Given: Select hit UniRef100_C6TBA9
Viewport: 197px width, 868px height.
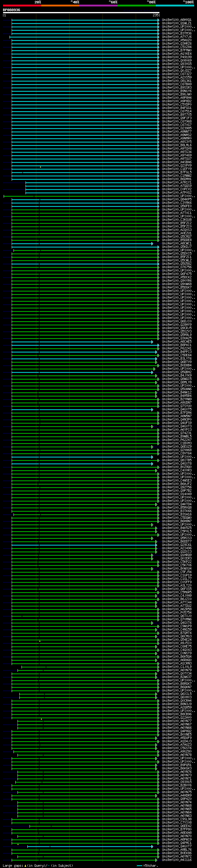Looking at the screenshot, I should (x=177, y=84).
